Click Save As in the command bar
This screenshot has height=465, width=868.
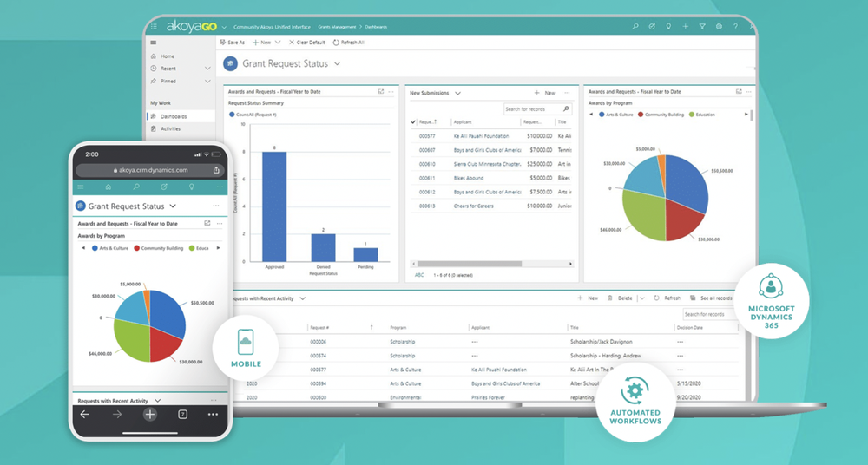click(x=233, y=42)
